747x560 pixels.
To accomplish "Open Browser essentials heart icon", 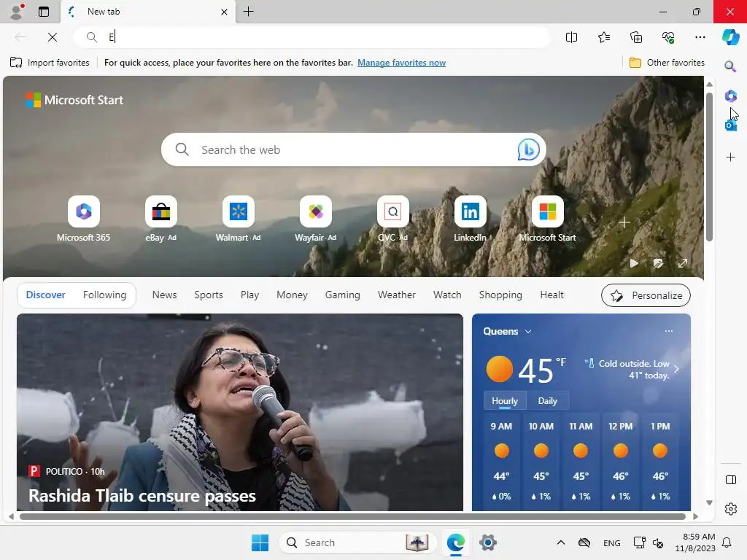I will 668,37.
